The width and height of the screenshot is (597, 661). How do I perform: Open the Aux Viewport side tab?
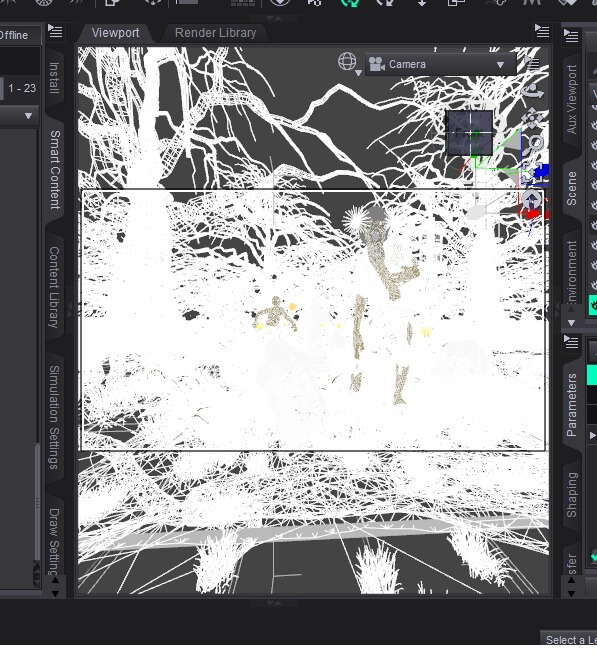click(572, 99)
